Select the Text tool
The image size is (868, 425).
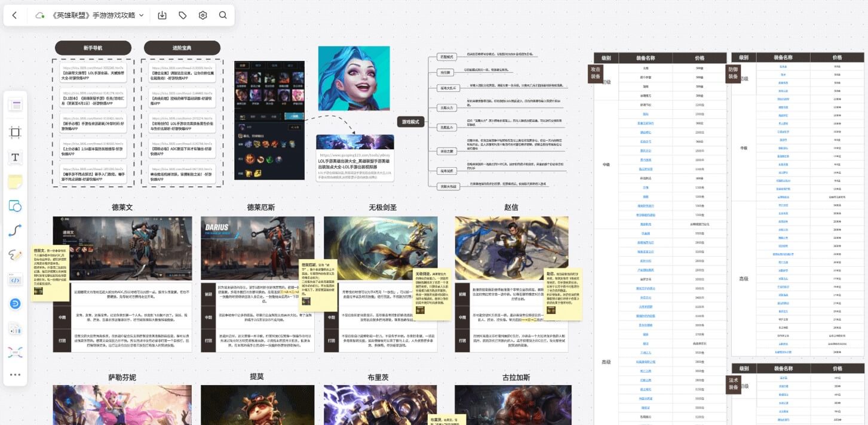pyautogui.click(x=16, y=158)
